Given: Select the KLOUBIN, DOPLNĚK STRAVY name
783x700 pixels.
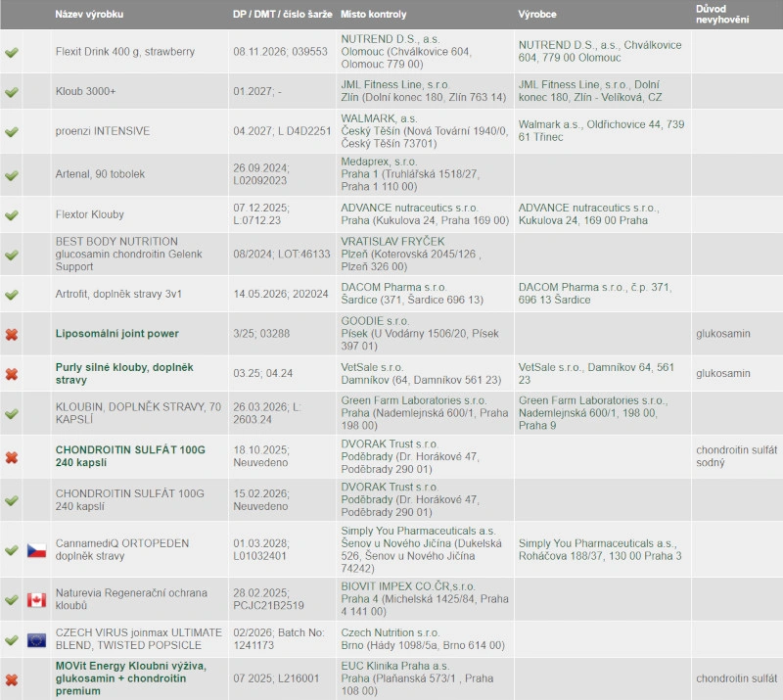Looking at the screenshot, I should click(x=138, y=413).
